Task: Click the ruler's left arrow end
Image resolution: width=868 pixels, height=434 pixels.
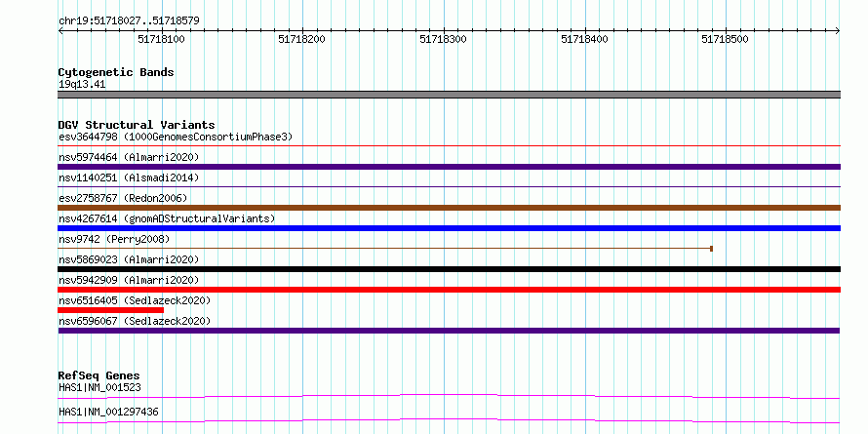Action: pos(60,31)
